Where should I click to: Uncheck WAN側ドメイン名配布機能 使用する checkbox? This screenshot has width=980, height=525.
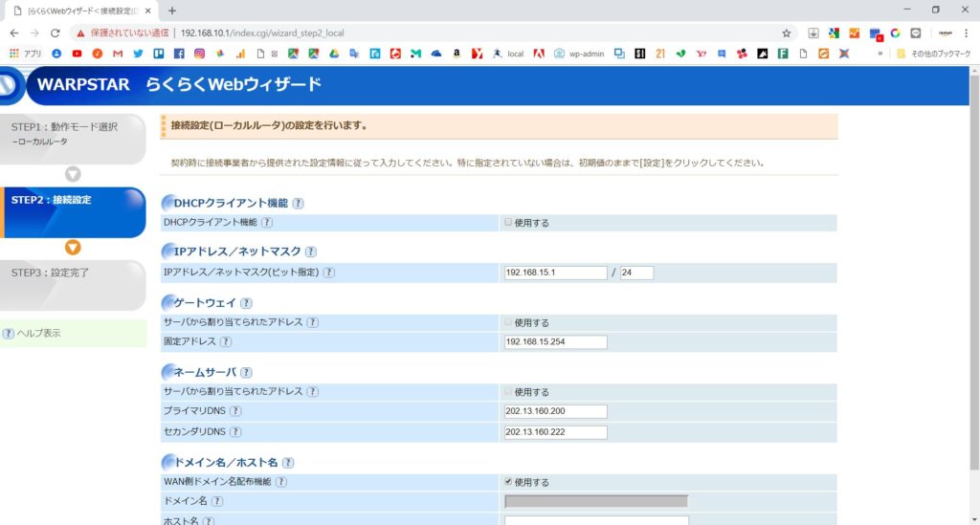pos(509,482)
